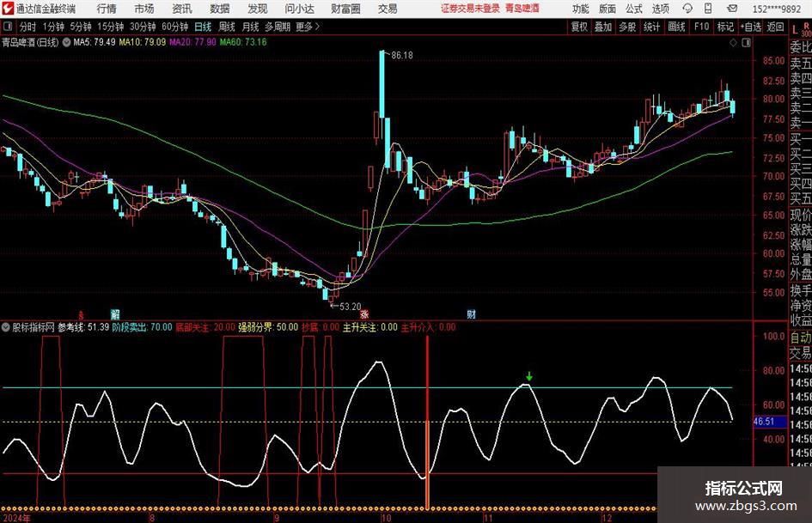Open the circle dropdown next to 青岛啤酒(日线)
812x523 pixels.
coord(66,42)
